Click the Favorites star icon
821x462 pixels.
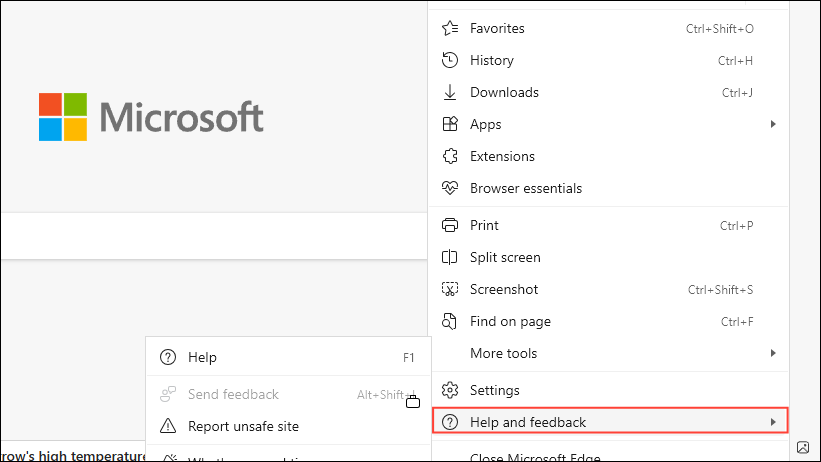pos(450,29)
